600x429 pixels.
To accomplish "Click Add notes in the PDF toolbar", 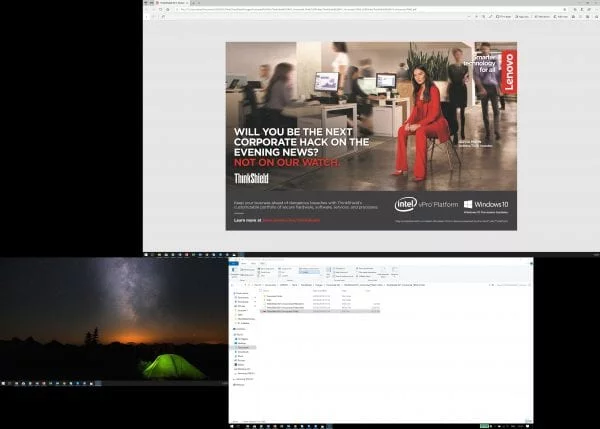I will (561, 16).
